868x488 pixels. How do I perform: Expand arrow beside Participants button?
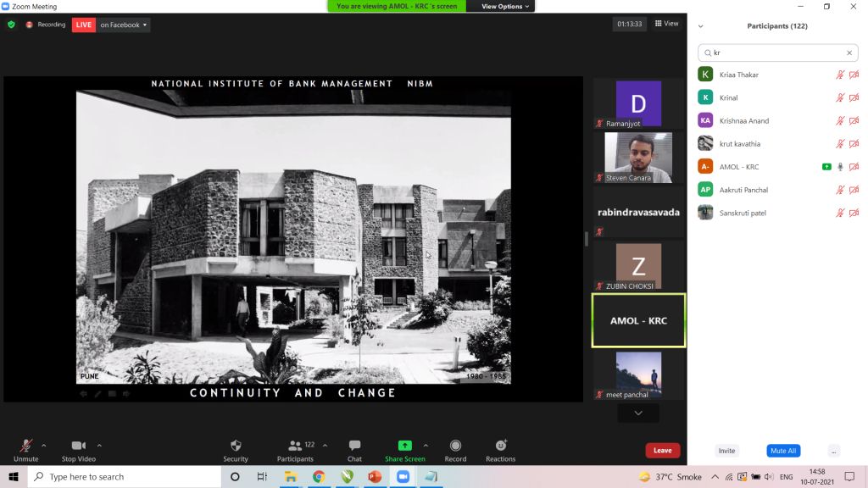click(x=325, y=445)
